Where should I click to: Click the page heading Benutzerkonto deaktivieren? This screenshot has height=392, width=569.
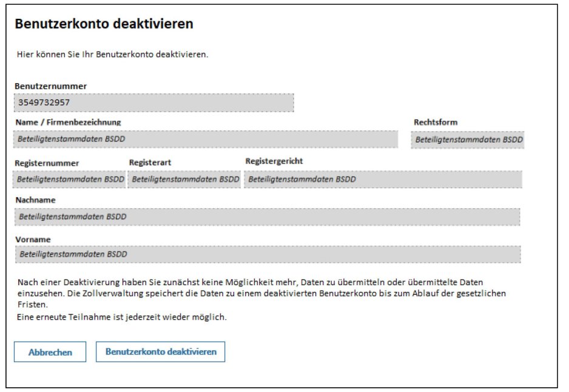point(104,24)
